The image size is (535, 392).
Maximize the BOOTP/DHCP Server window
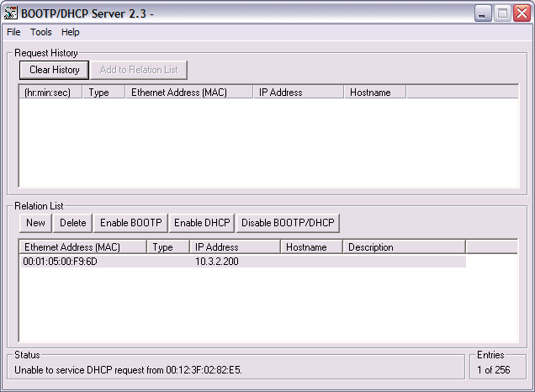coord(502,13)
